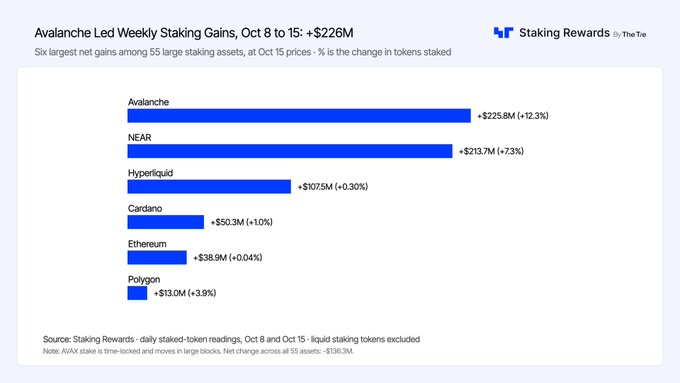Click the Ethereum label

point(147,244)
